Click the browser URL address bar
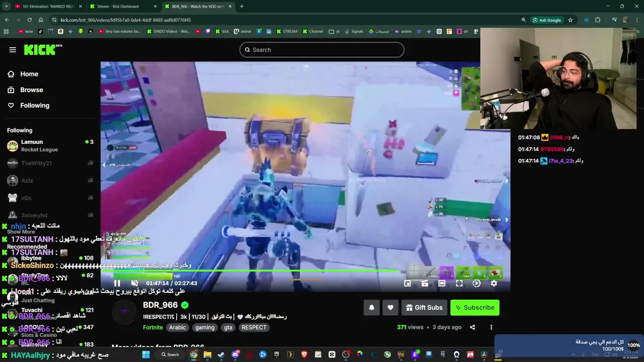 click(287, 20)
